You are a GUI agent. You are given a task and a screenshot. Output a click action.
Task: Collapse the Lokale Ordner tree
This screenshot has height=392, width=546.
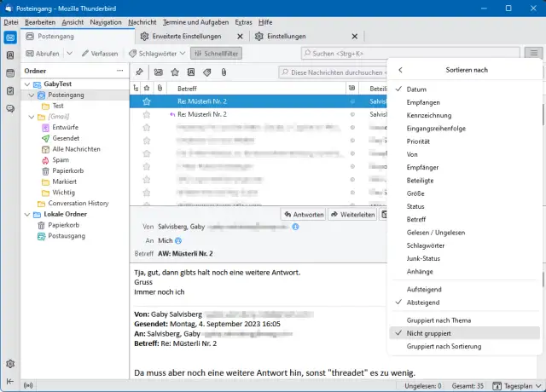click(27, 214)
